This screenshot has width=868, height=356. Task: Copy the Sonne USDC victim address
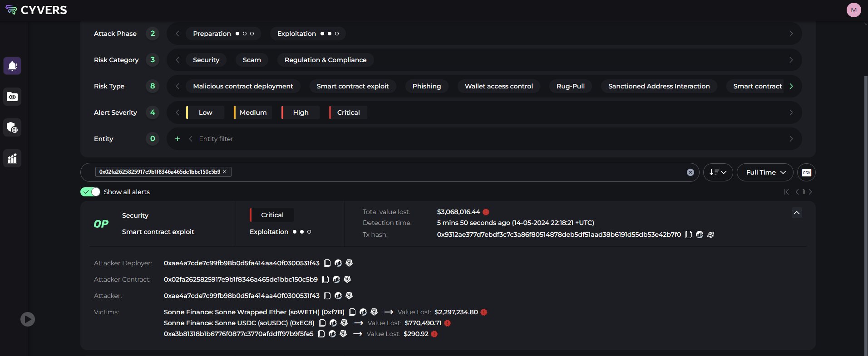coord(322,323)
